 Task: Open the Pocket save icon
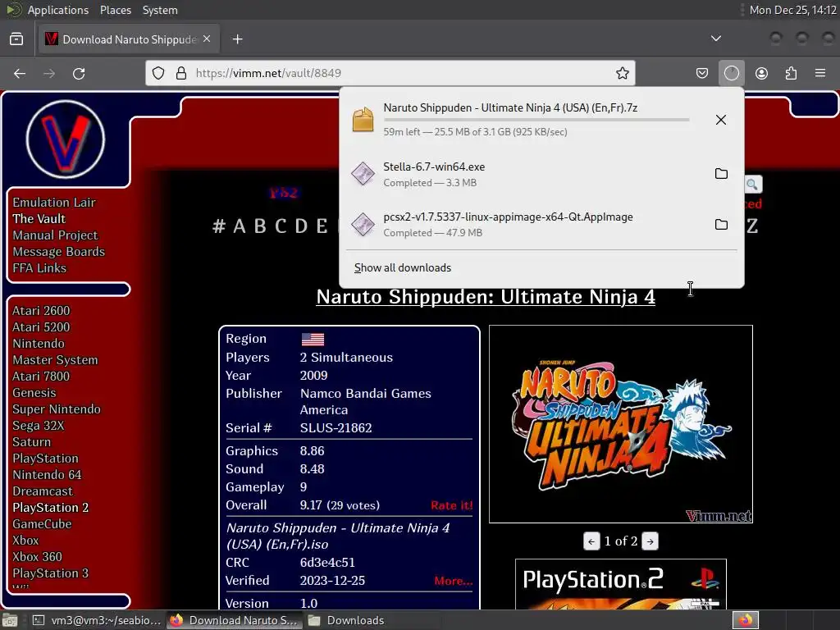(702, 73)
